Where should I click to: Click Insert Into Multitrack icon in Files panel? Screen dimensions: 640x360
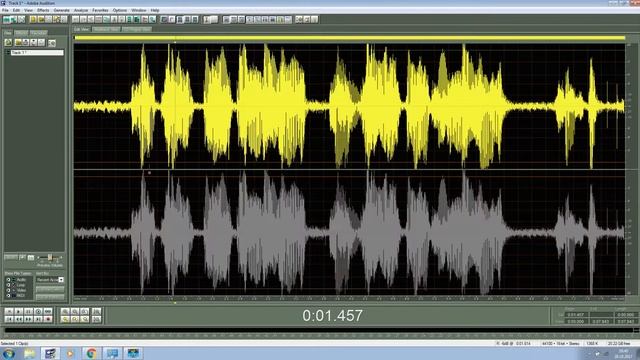26,42
